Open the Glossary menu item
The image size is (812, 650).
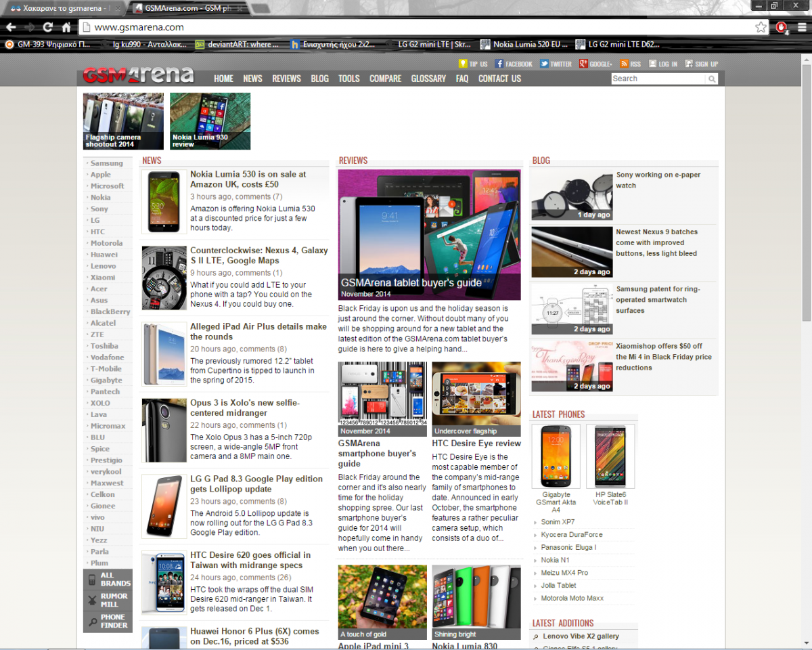428,79
